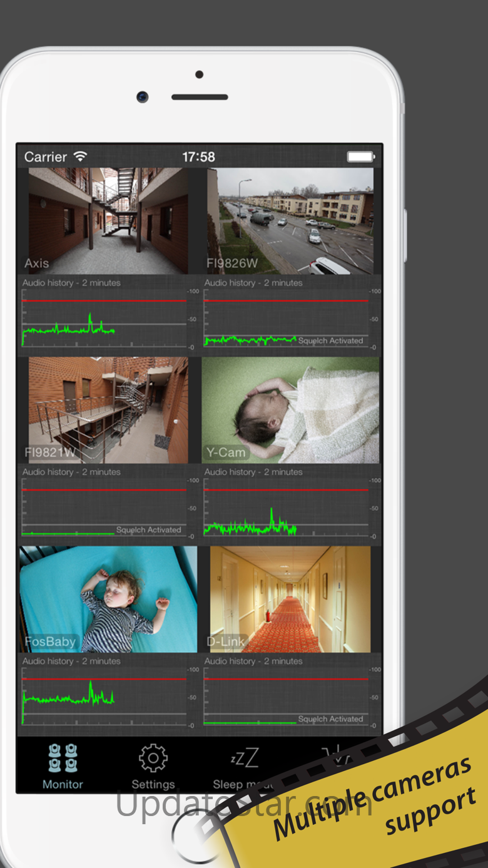Open the D-Link hallway camera feed
The height and width of the screenshot is (868, 488).
point(290,600)
